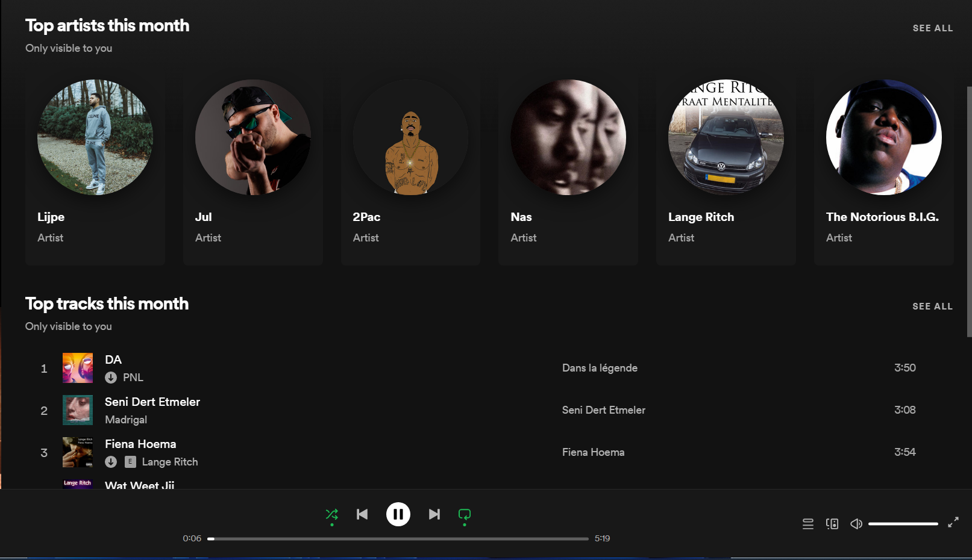Skip to the previous track

click(x=362, y=514)
